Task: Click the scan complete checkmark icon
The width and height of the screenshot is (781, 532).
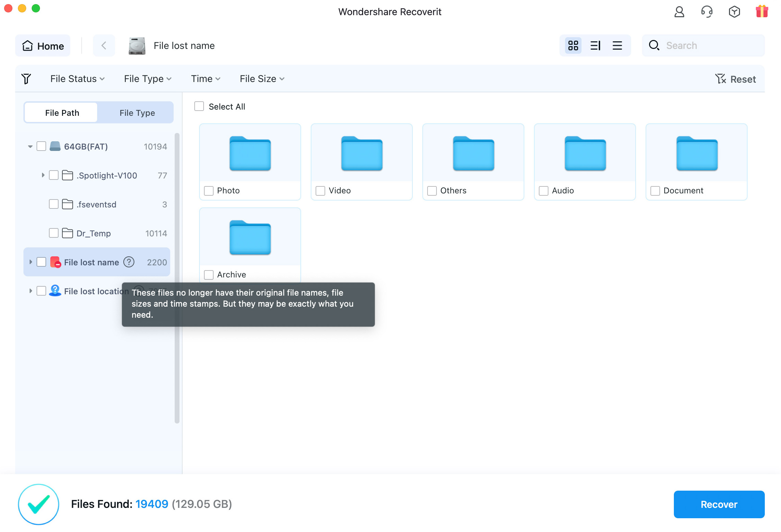Action: (39, 504)
